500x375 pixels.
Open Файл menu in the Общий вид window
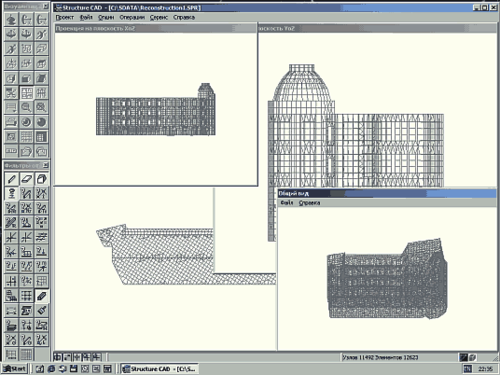[287, 203]
